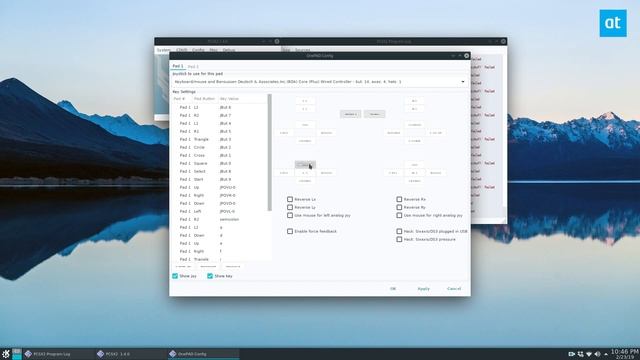640x360 pixels.
Task: Click the Remove button below list
Action: 208,267
